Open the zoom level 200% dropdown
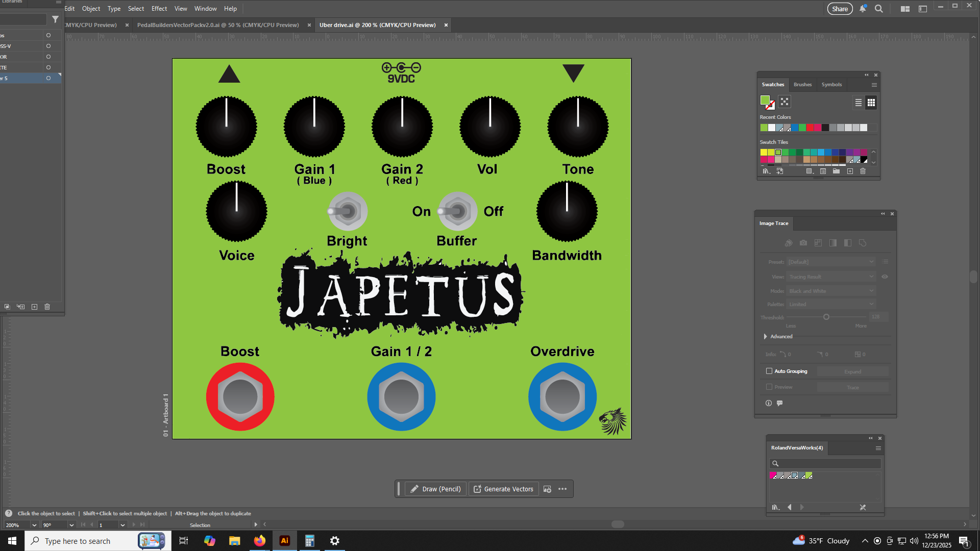The width and height of the screenshot is (980, 551). pos(34,525)
